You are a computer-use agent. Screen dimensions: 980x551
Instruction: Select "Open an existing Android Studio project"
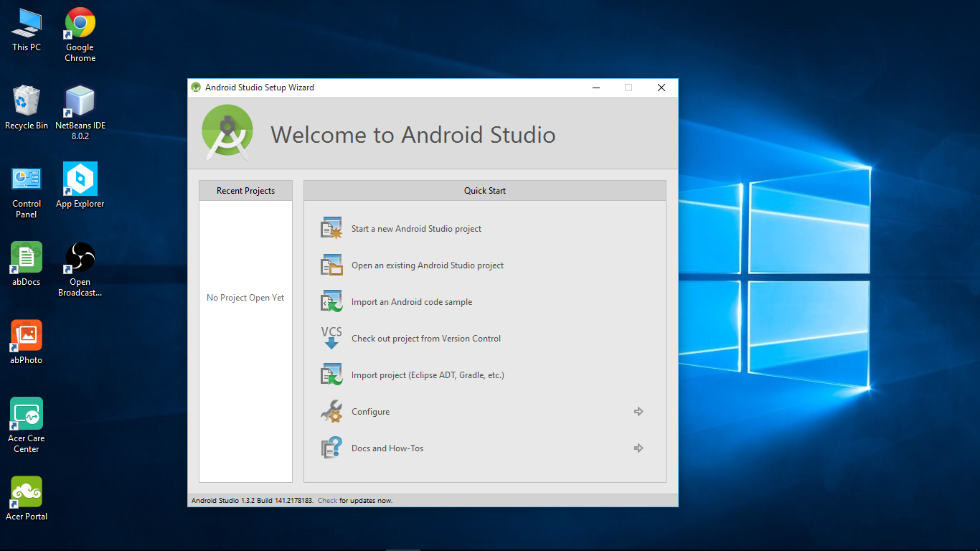point(428,265)
